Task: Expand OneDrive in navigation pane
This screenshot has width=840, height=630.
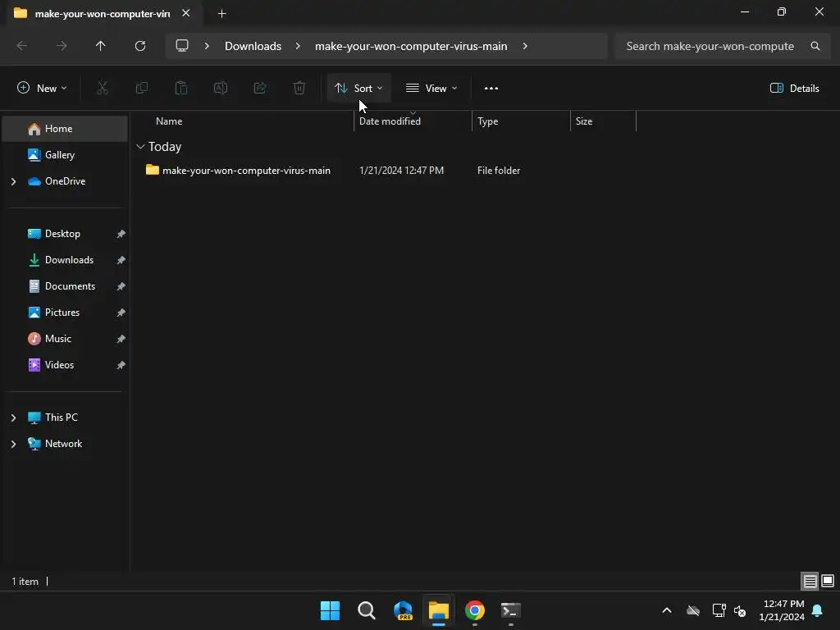Action: coord(14,181)
